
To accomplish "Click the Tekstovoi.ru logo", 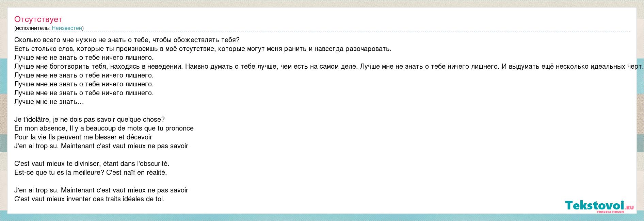I will pyautogui.click(x=599, y=206).
